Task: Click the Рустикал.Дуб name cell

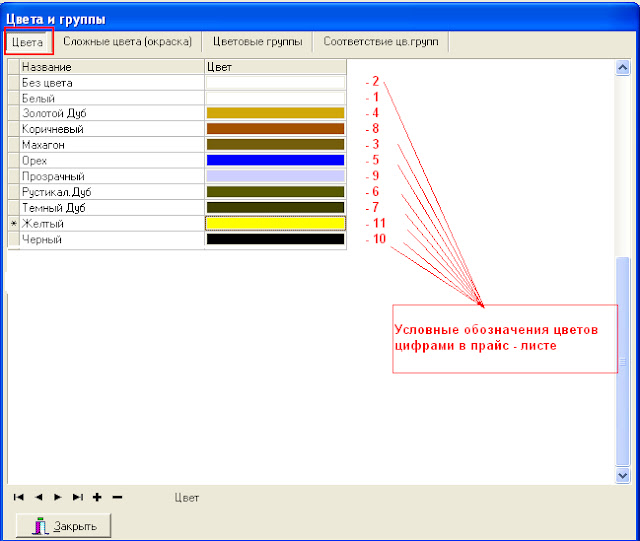Action: [112, 192]
